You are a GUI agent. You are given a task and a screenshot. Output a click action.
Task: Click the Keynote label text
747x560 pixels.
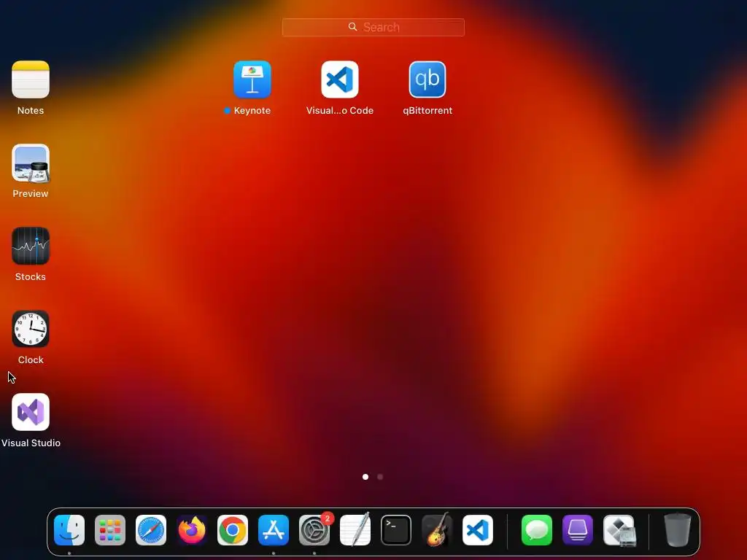click(x=252, y=111)
